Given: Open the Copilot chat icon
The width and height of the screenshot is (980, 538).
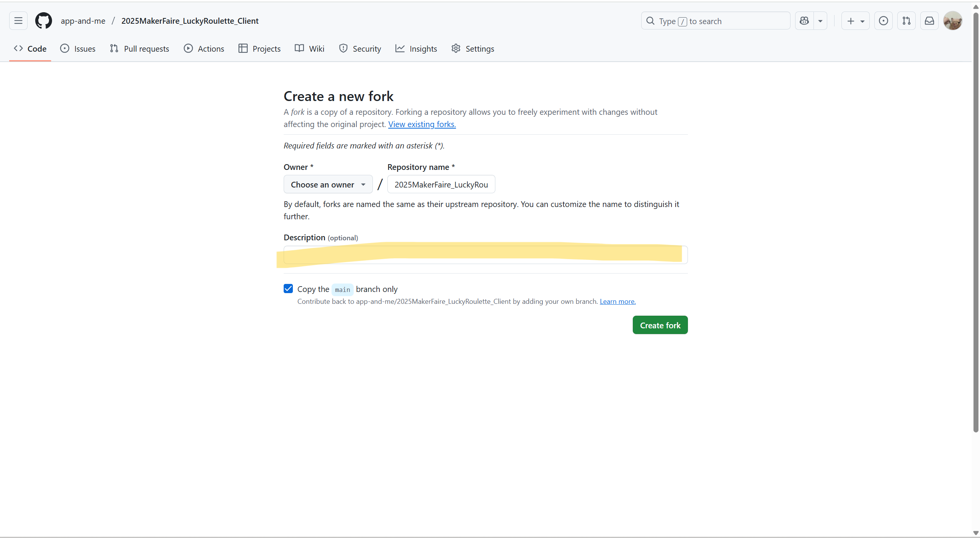Looking at the screenshot, I should pyautogui.click(x=804, y=21).
